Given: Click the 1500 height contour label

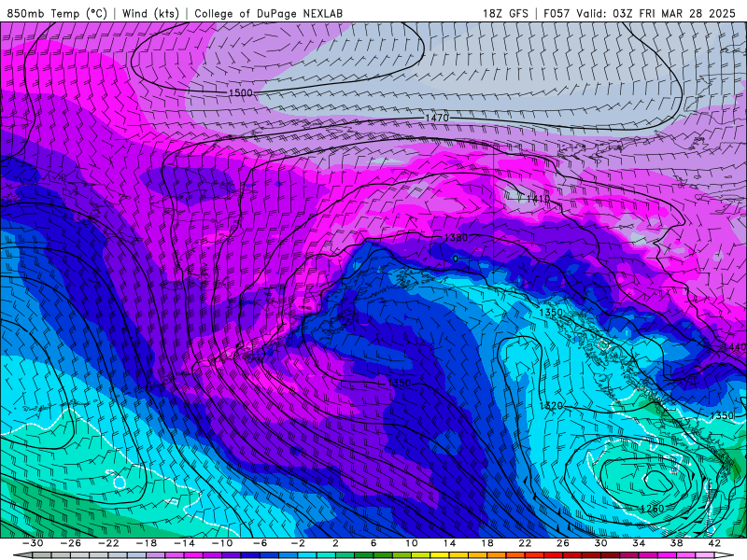Looking at the screenshot, I should point(241,92).
